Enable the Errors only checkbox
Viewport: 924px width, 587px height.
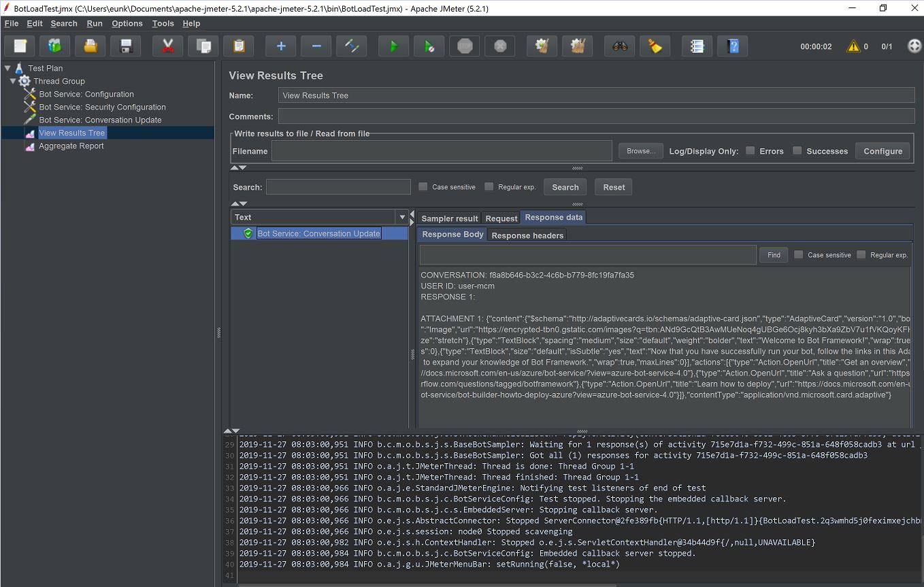(x=750, y=151)
